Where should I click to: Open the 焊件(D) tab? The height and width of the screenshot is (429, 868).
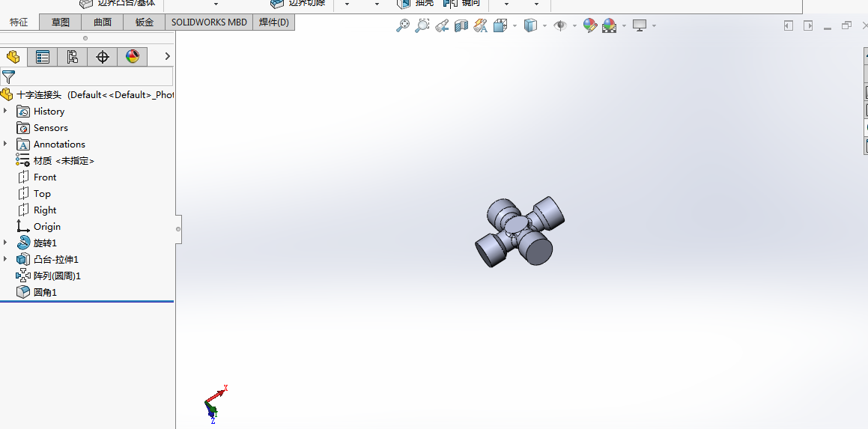(x=274, y=22)
